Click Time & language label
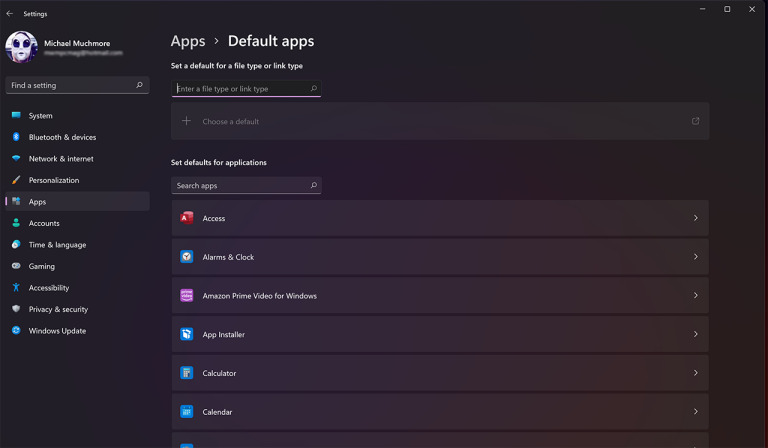The height and width of the screenshot is (448, 768). pyautogui.click(x=57, y=245)
